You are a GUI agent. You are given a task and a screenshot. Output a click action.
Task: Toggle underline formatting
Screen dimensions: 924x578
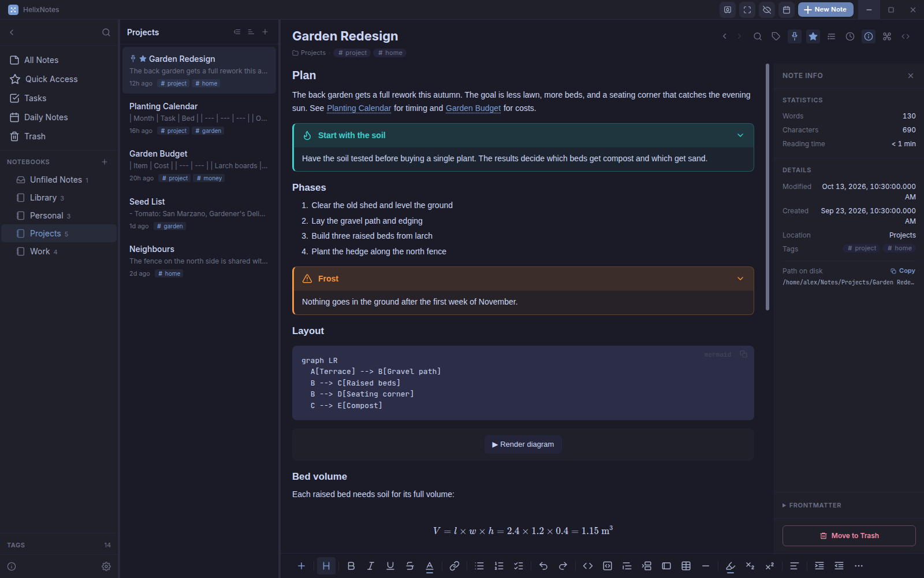[x=390, y=566]
